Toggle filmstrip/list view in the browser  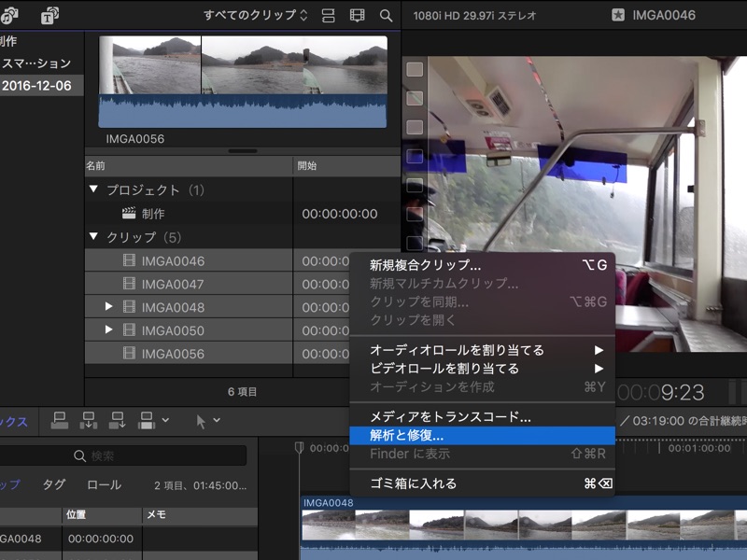pyautogui.click(x=328, y=16)
